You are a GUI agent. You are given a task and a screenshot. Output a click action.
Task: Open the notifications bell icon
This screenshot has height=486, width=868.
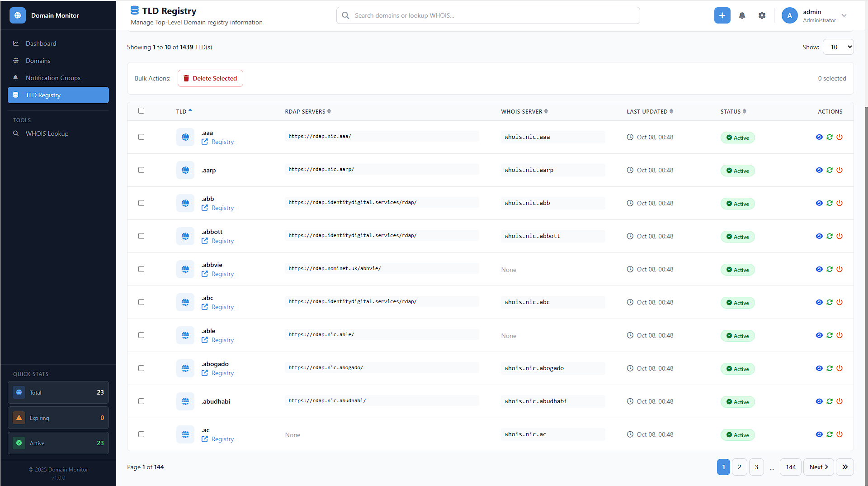click(x=742, y=15)
